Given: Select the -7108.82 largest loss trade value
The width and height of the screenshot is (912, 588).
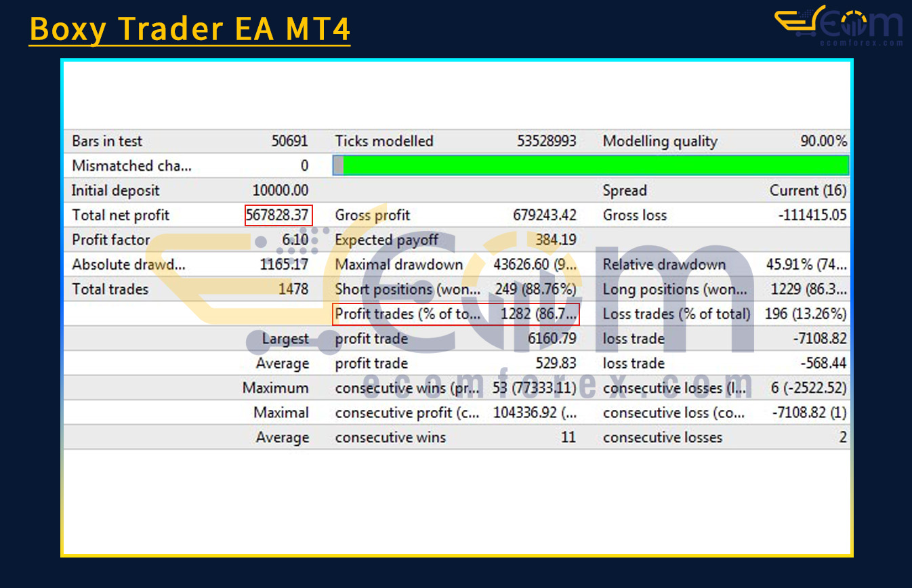Looking at the screenshot, I should [x=820, y=339].
